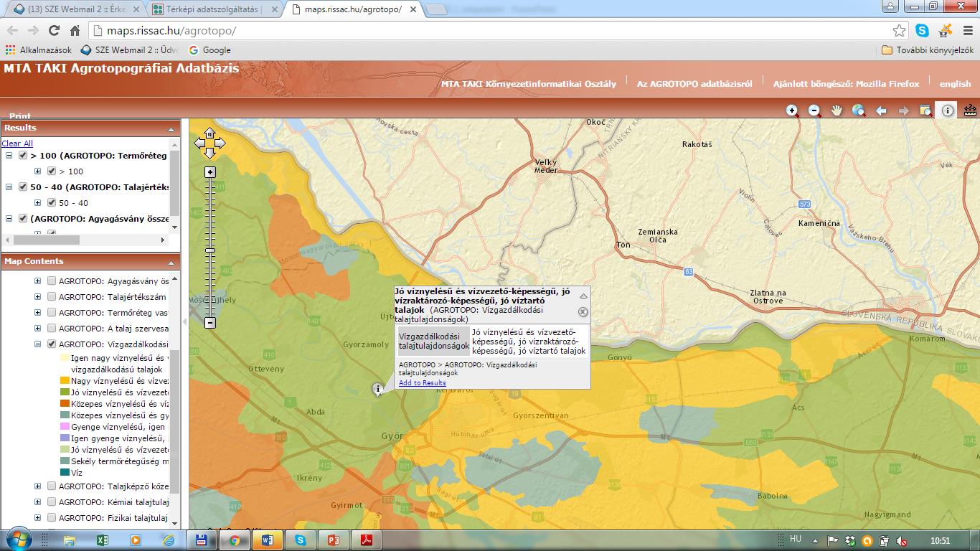Enable AGROTOPO: Talajképző kőze layer
Viewport: 980px width, 551px height.
(x=52, y=486)
